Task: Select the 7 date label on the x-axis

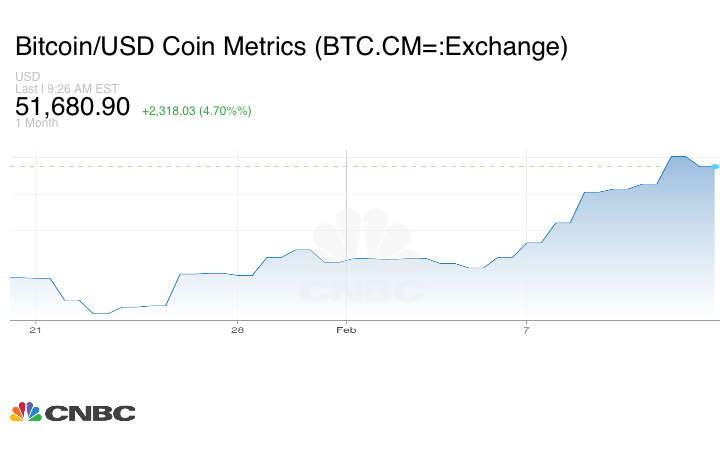Action: (x=526, y=329)
